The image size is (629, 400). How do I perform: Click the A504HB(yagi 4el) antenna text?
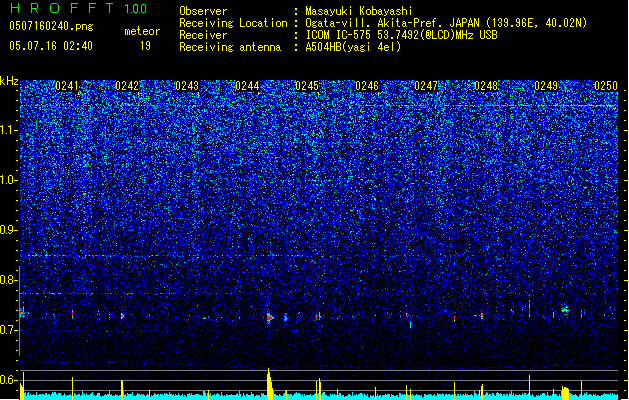tap(353, 47)
